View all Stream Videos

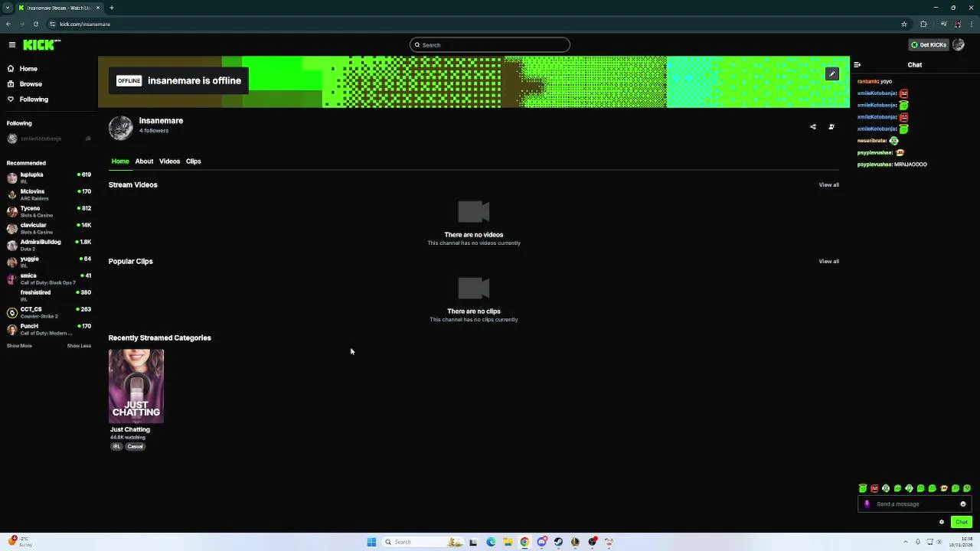[828, 185]
